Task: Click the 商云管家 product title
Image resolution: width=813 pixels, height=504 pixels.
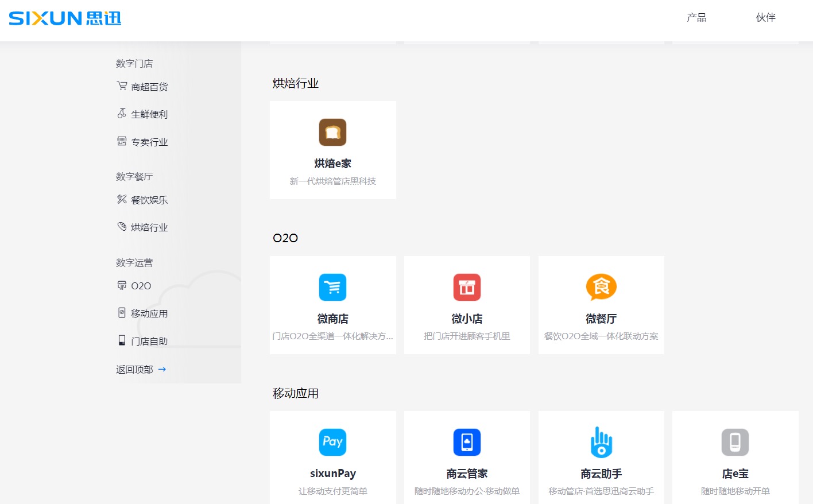Action: coord(467,474)
